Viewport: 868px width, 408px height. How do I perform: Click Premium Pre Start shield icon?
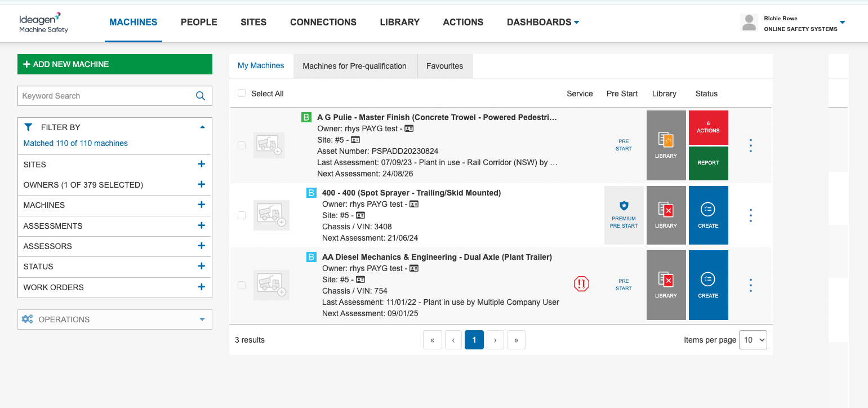624,206
